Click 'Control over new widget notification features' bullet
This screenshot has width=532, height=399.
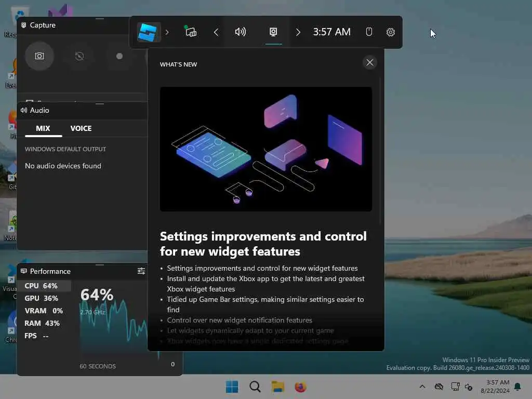tap(239, 320)
